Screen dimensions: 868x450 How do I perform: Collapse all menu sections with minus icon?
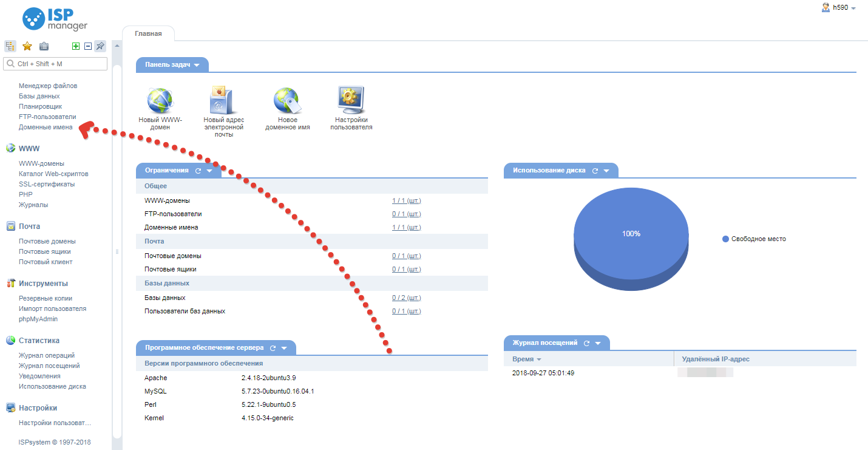click(88, 46)
